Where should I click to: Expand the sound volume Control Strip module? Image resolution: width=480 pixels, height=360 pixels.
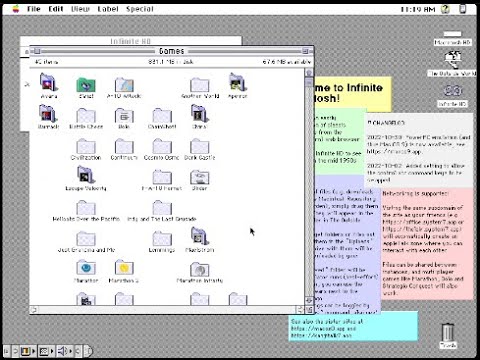[64, 351]
